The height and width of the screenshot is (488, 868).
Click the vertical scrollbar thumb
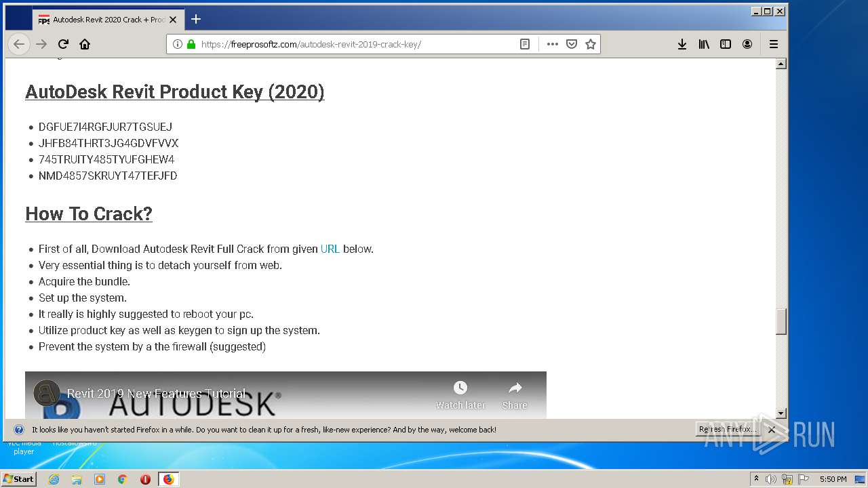pyautogui.click(x=781, y=321)
